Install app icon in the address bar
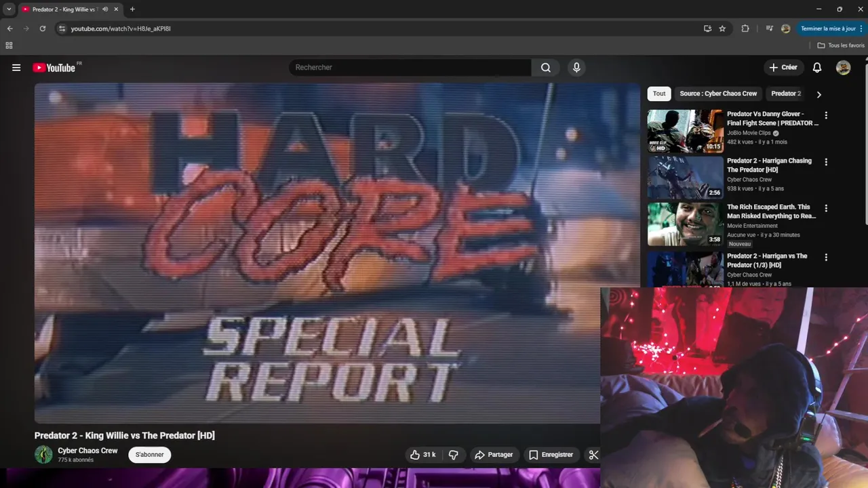868x488 pixels. 707,28
